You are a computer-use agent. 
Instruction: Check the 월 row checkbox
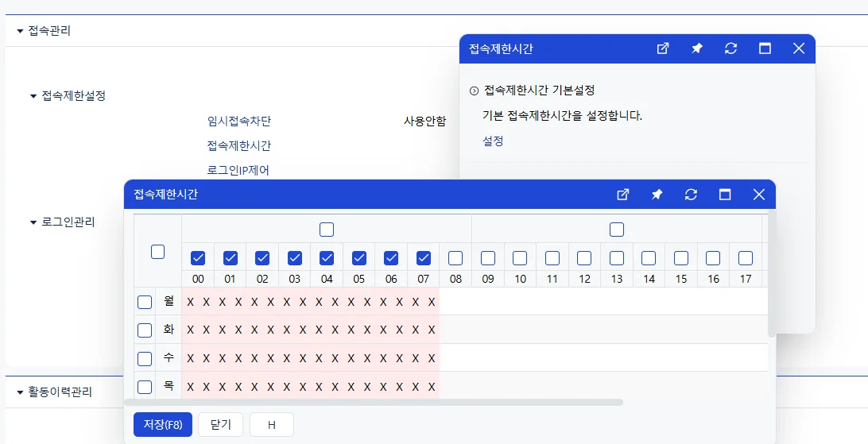pos(145,303)
